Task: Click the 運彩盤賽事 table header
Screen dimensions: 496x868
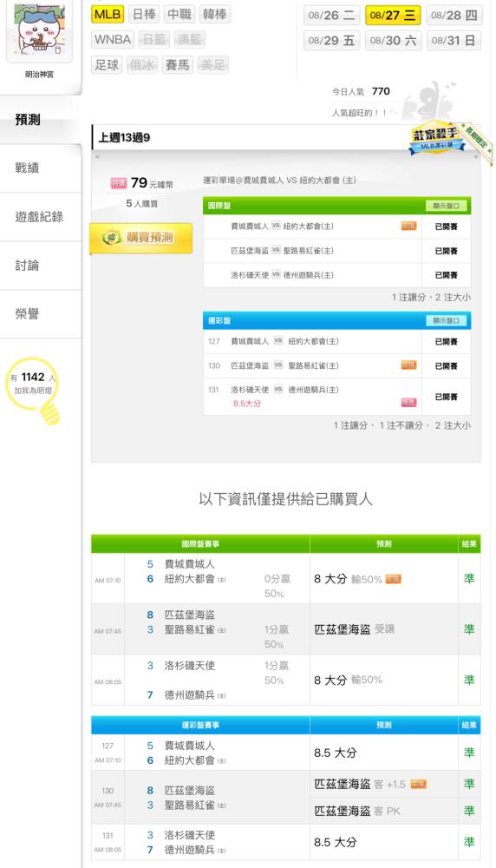Action: coord(200,725)
